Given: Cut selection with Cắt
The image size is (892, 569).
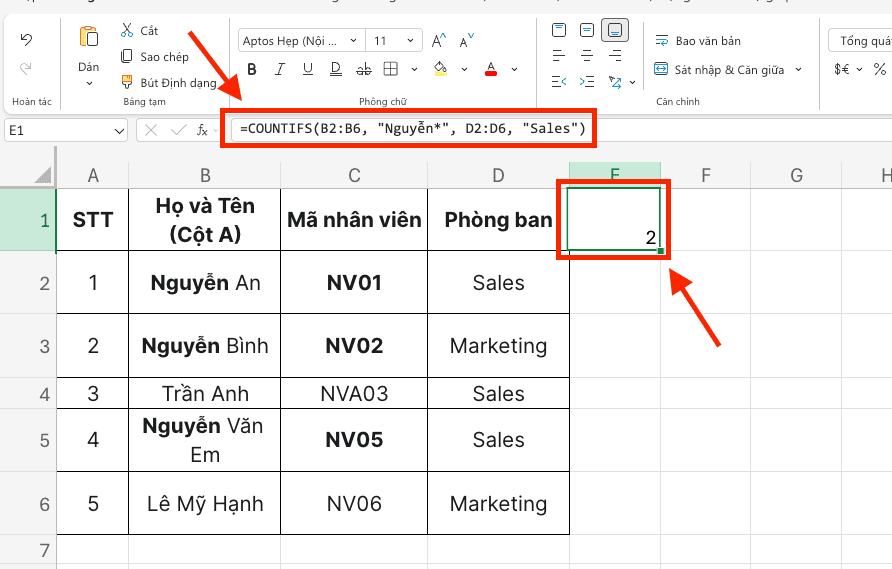Looking at the screenshot, I should (139, 30).
